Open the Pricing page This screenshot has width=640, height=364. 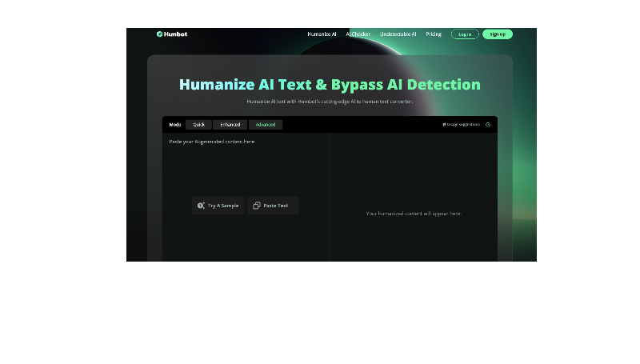point(434,34)
